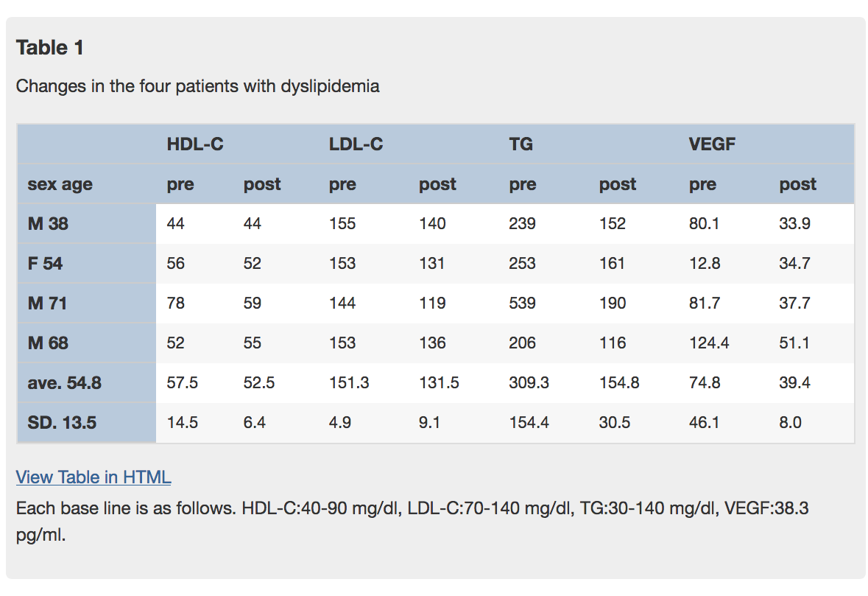868x596 pixels.
Task: Select the LDL-C post value 119
Action: (432, 304)
